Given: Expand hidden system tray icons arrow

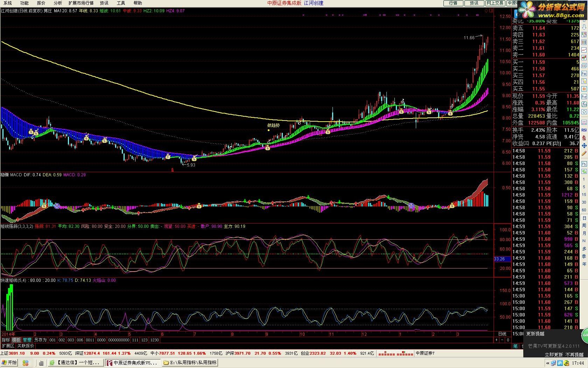Looking at the screenshot, I should tap(548, 363).
